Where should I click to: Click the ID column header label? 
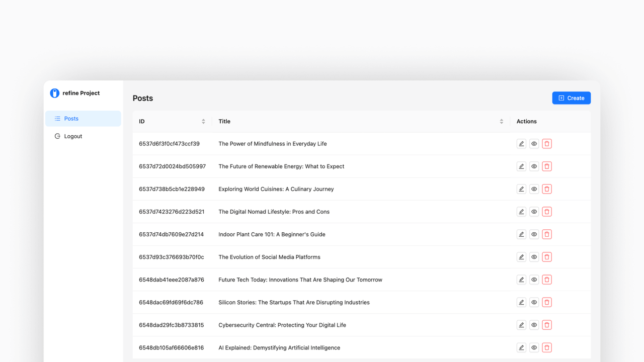point(142,121)
